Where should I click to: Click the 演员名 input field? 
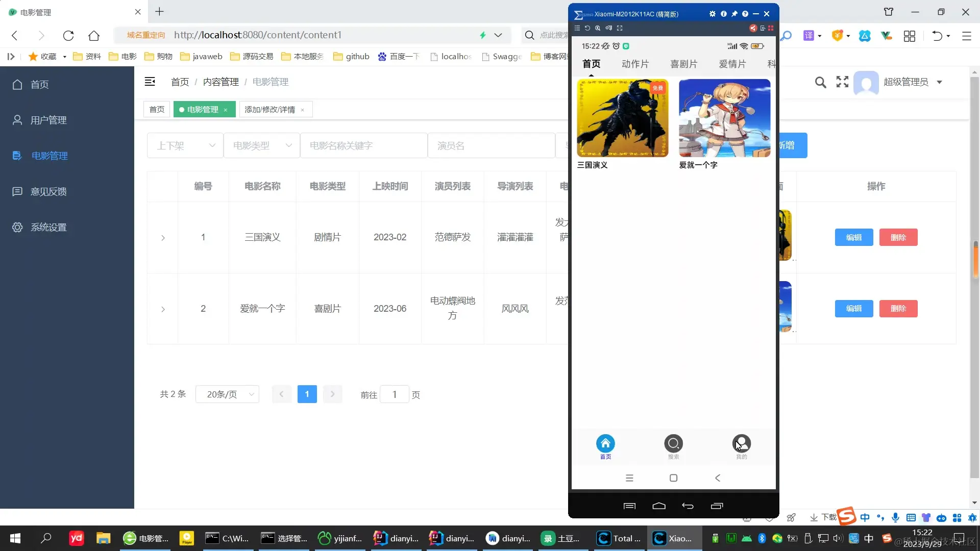click(491, 146)
